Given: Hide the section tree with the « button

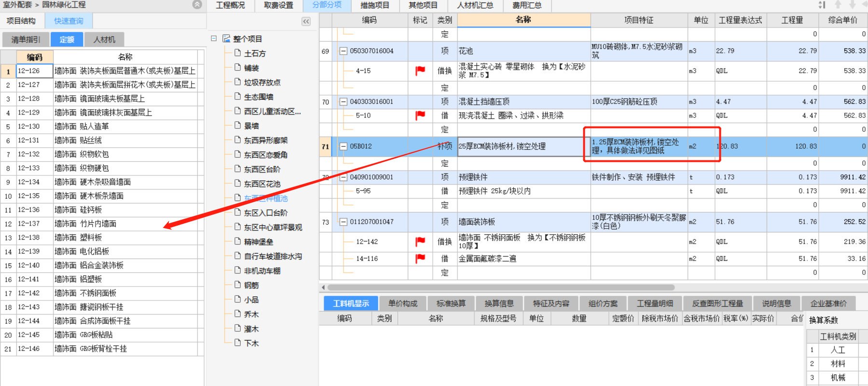Looking at the screenshot, I should coord(306,21).
